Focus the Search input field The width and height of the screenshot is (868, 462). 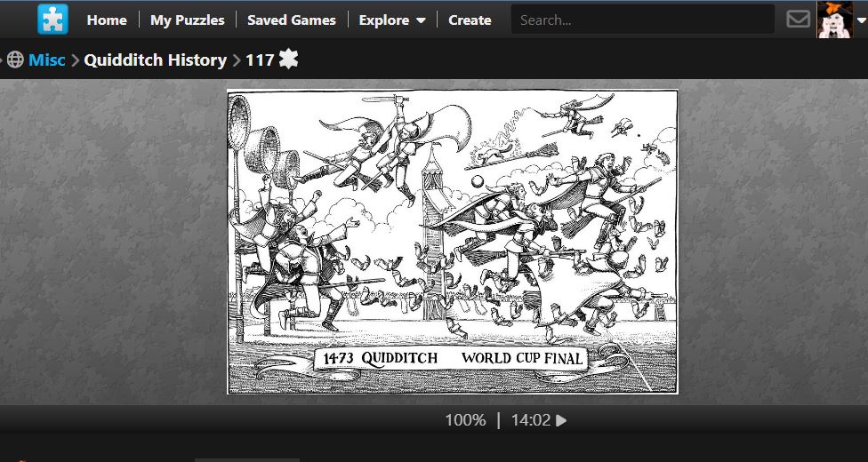[x=642, y=20]
